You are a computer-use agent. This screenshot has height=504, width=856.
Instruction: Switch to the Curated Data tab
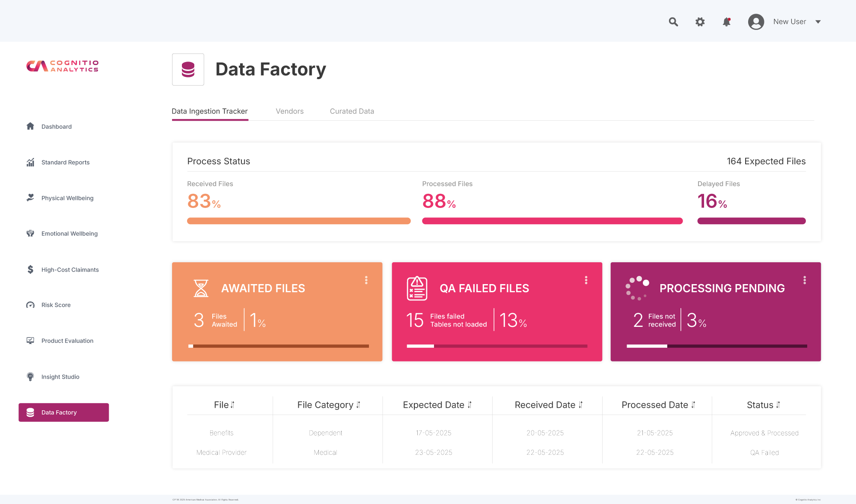point(352,111)
